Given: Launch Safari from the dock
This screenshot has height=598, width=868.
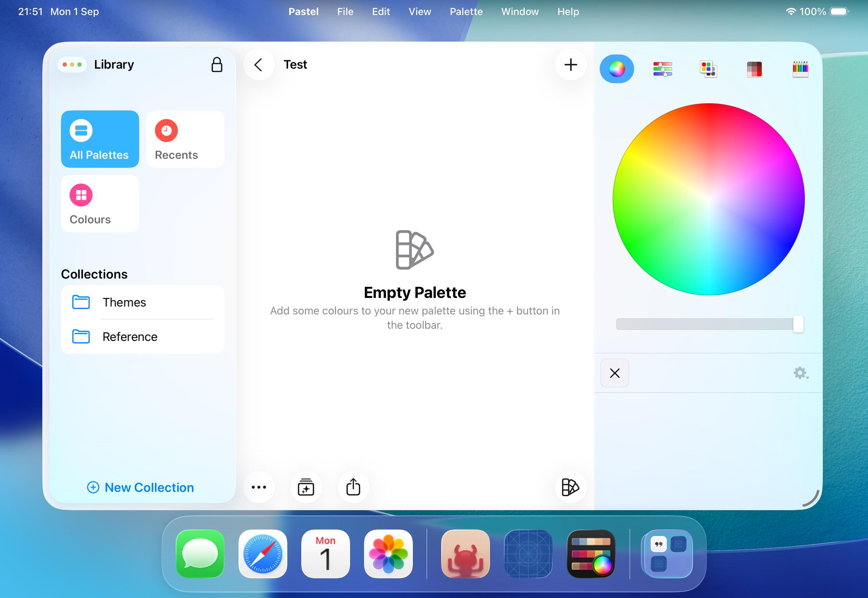Looking at the screenshot, I should pos(263,554).
